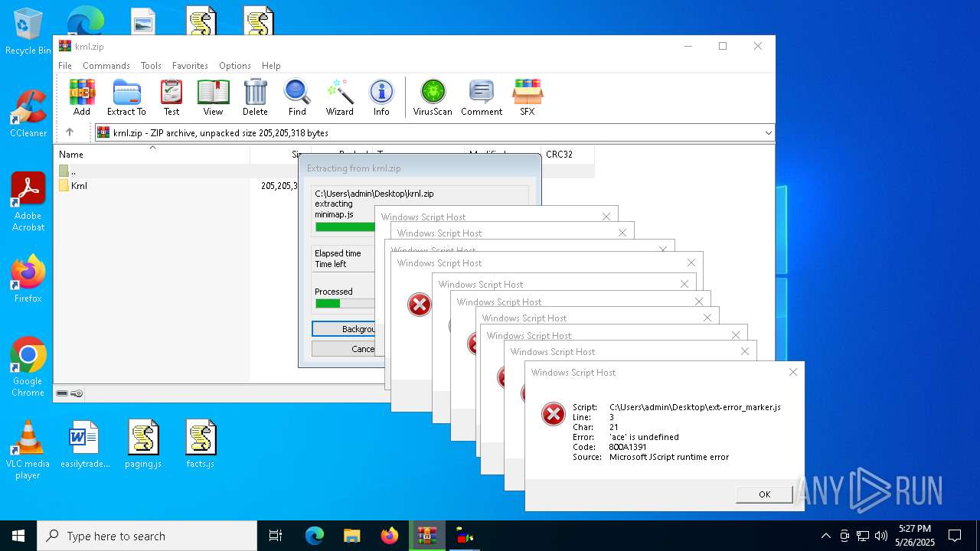Click the network tray icon
980x551 pixels.
pyautogui.click(x=863, y=536)
